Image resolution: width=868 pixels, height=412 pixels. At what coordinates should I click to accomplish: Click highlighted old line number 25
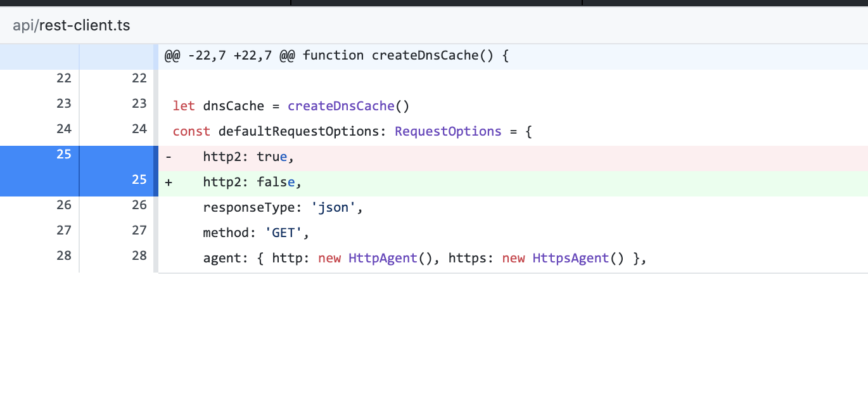pos(64,154)
